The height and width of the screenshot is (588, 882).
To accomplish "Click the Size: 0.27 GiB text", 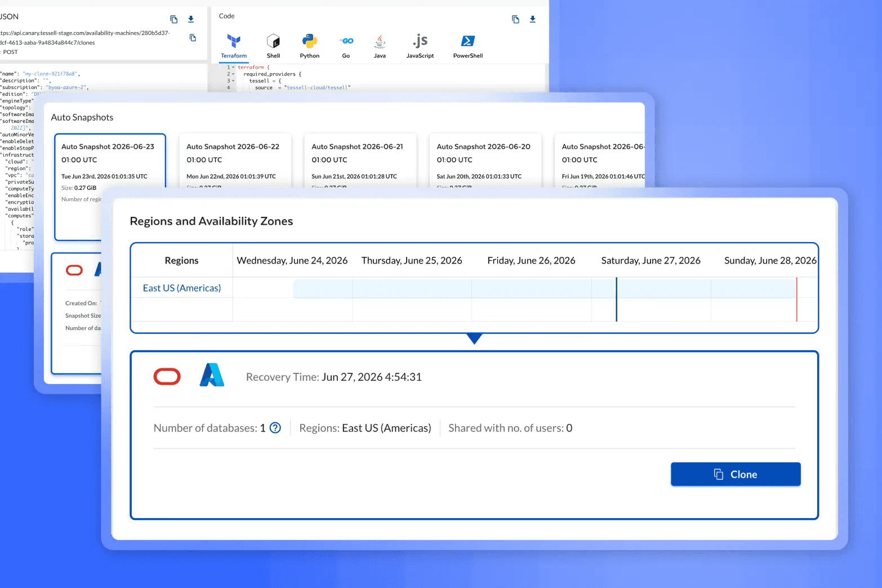I will pos(79,188).
